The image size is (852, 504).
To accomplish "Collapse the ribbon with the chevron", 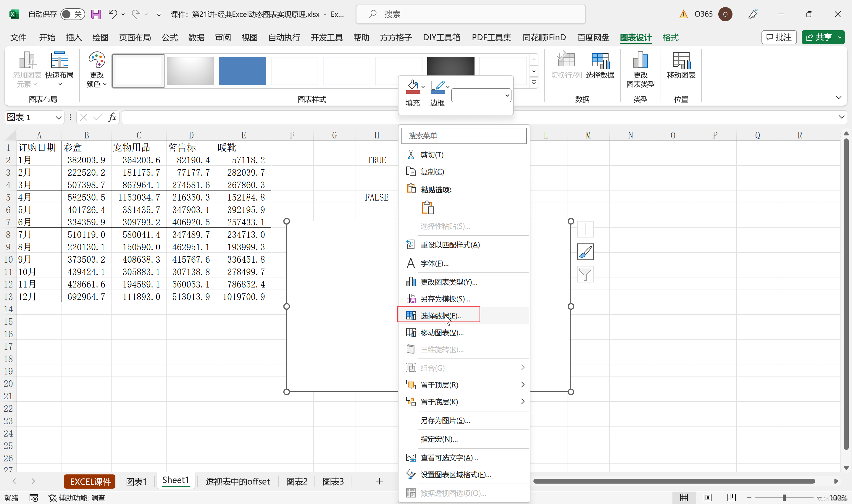I will [838, 98].
